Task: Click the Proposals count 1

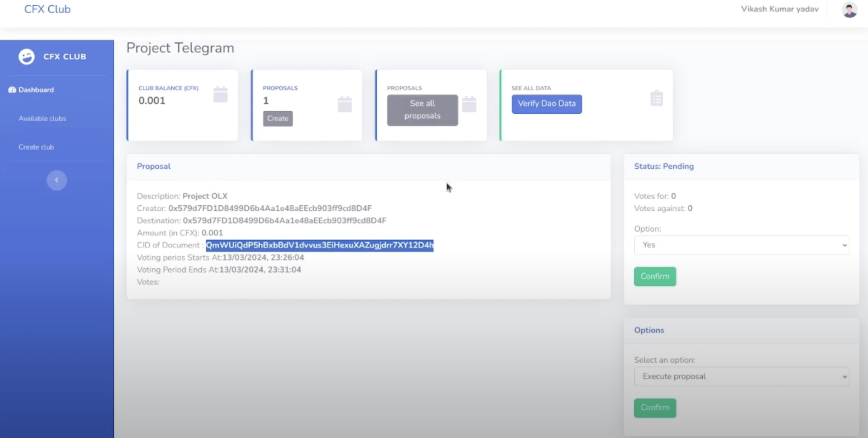Action: (266, 100)
